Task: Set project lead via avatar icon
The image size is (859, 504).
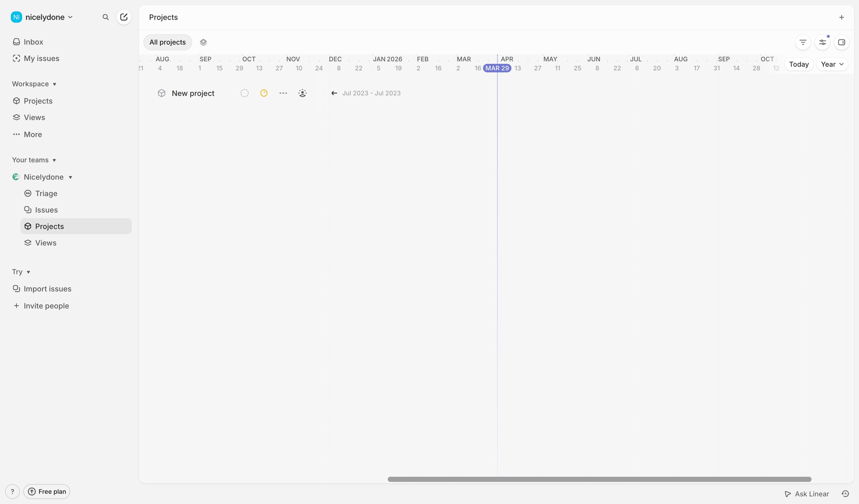Action: [302, 93]
